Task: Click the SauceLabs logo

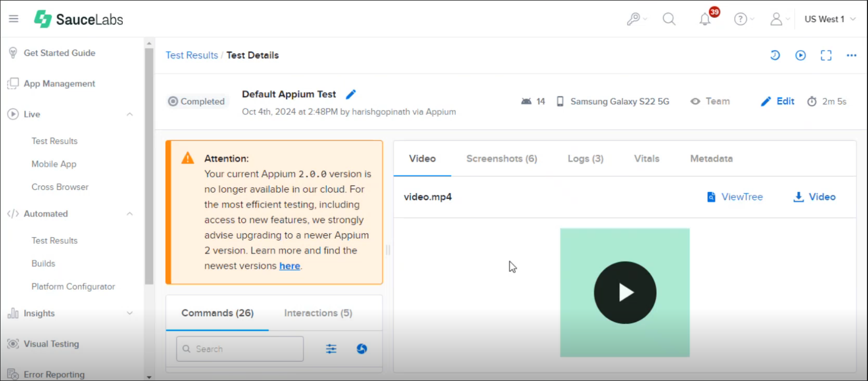Action: click(79, 19)
